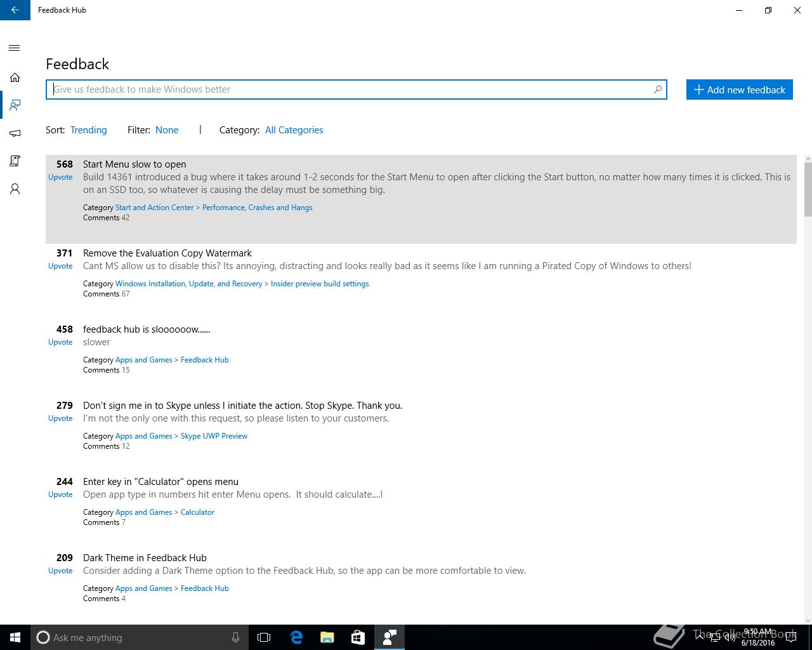Screen dimensions: 812x650
Task: Open the Sort Trending dropdown
Action: pyautogui.click(x=88, y=130)
